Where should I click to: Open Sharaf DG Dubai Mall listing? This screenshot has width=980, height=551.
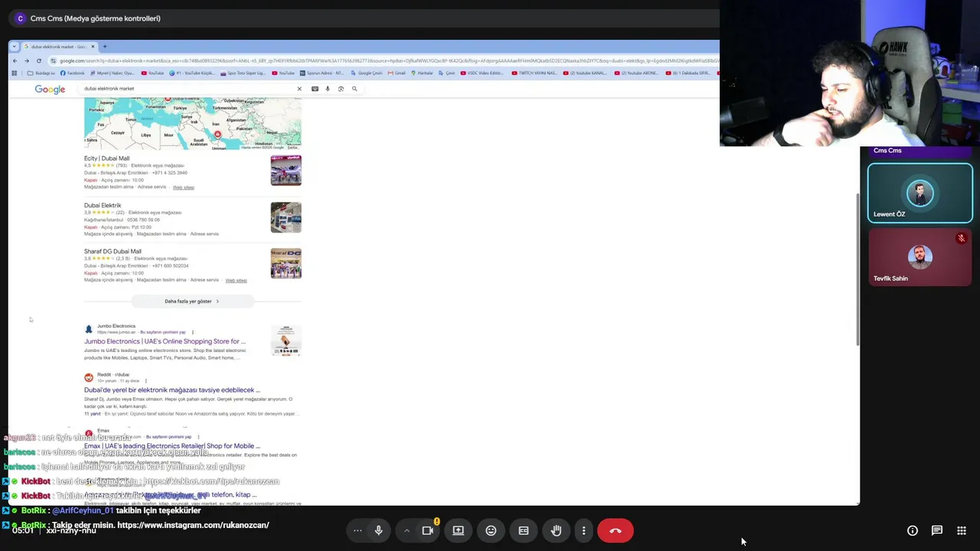coord(113,251)
